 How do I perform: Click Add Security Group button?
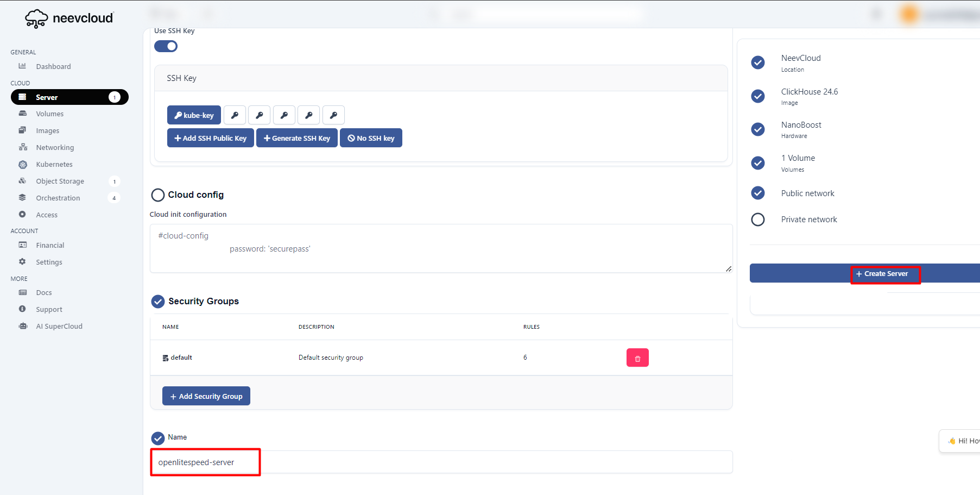point(206,396)
